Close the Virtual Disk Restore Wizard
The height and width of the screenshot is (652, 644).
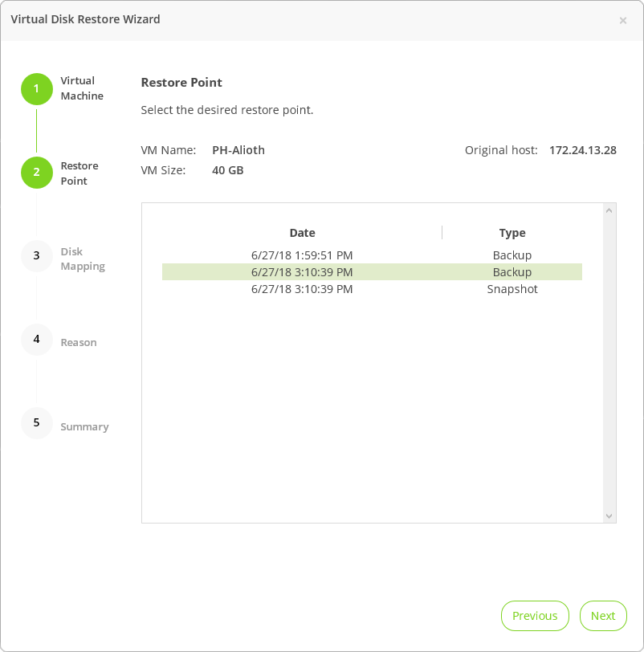click(623, 21)
